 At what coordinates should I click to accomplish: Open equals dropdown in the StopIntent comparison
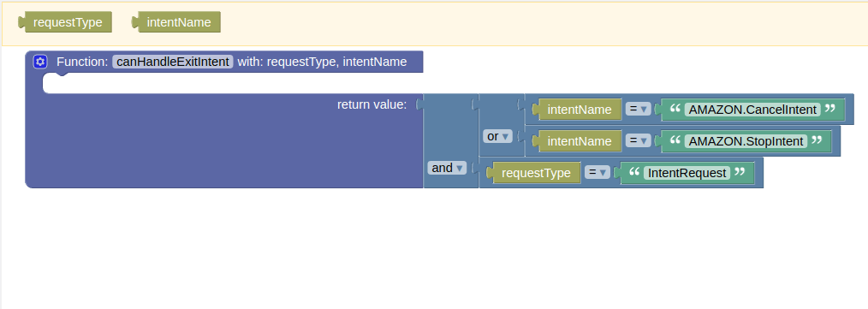click(639, 140)
